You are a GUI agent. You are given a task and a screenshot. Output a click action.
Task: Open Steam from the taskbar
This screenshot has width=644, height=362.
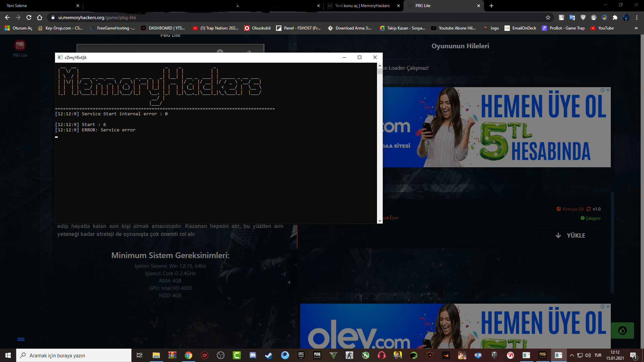pos(269,355)
